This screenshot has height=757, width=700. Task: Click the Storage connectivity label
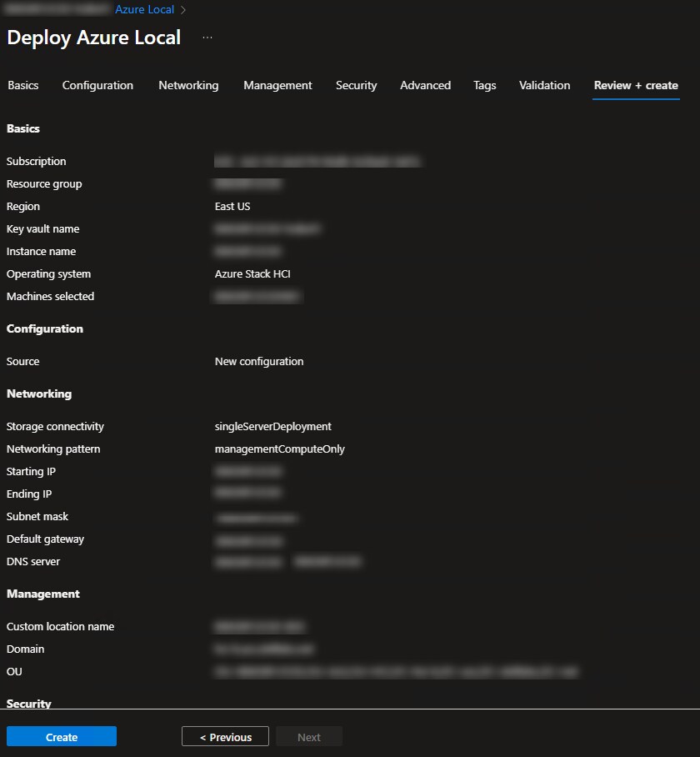coord(55,426)
